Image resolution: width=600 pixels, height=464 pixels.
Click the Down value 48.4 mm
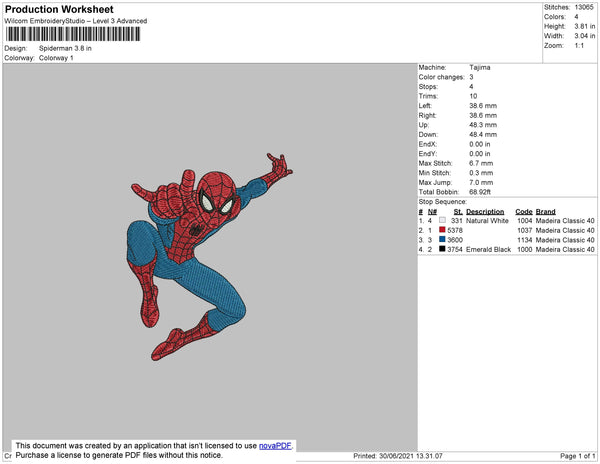pos(483,134)
